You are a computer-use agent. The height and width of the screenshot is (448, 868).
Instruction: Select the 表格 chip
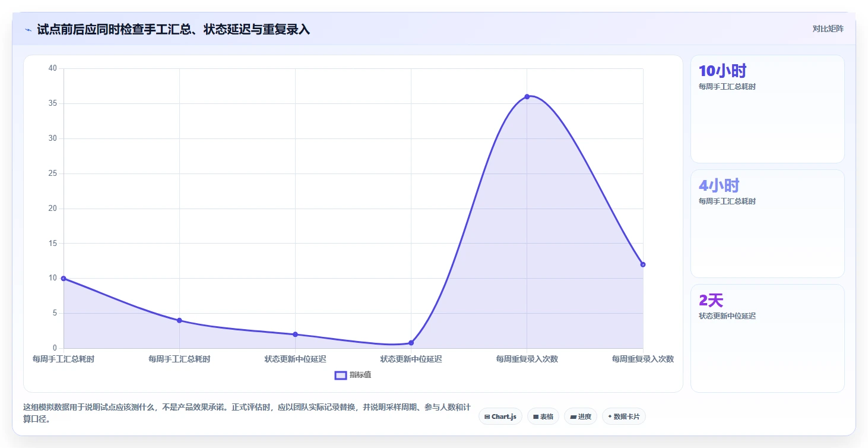pyautogui.click(x=543, y=417)
